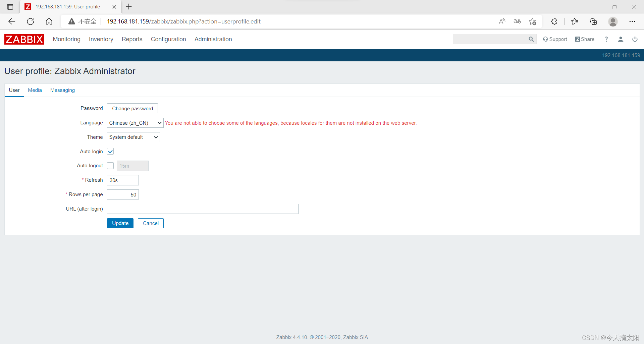Open a new browser tab
Screen dimensions: 644x344
[x=129, y=7]
